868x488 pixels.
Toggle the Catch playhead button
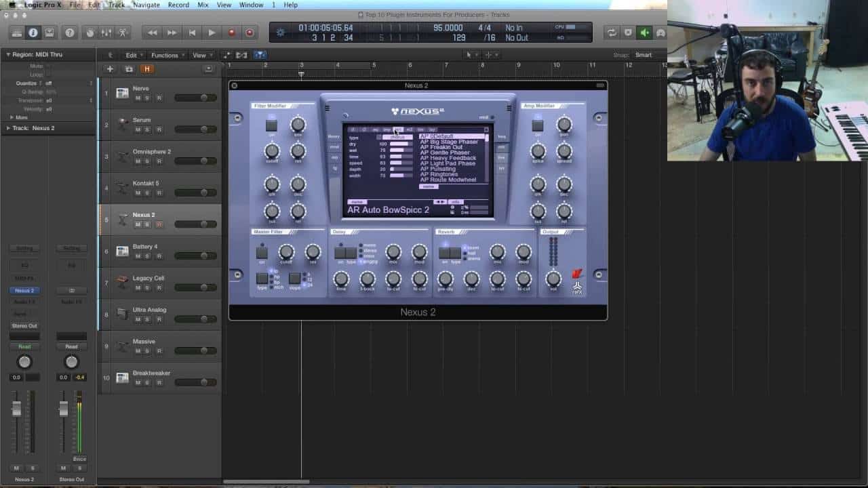click(260, 55)
